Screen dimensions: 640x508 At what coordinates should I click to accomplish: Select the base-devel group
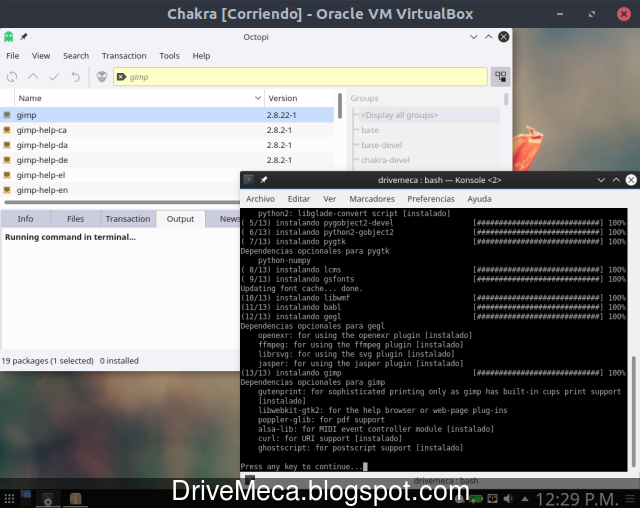tap(381, 145)
